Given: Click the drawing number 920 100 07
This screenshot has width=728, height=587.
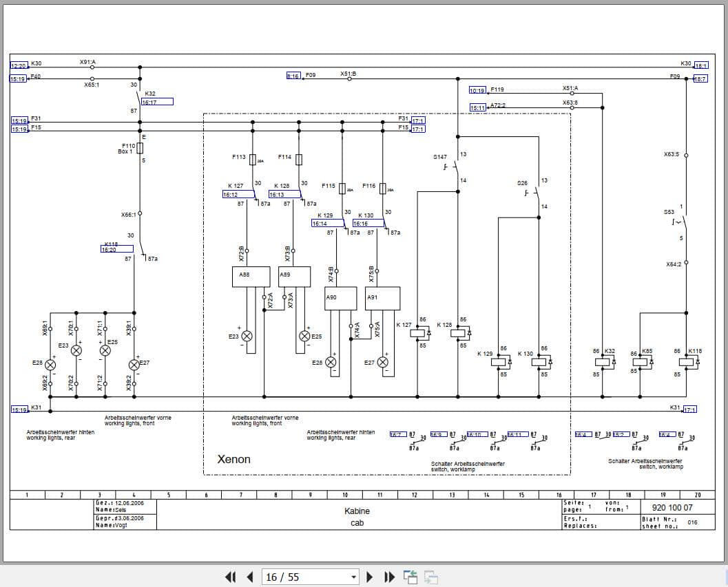Looking at the screenshot, I should tap(672, 507).
